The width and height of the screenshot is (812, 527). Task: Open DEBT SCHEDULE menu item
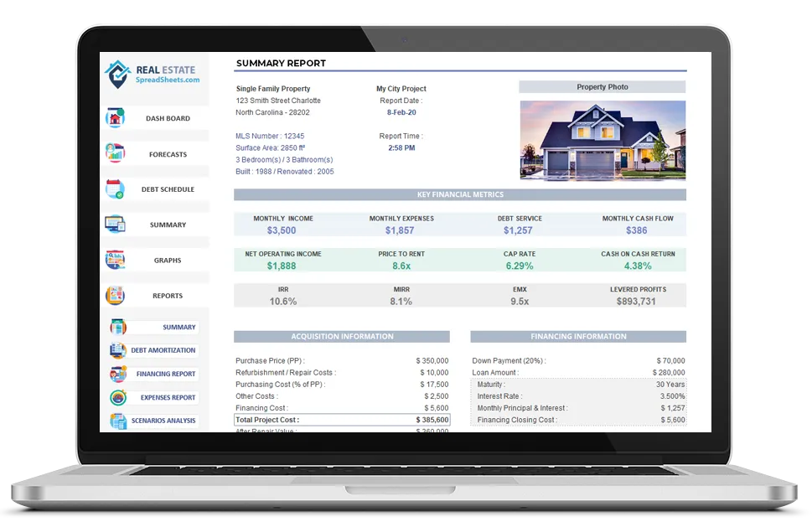168,189
